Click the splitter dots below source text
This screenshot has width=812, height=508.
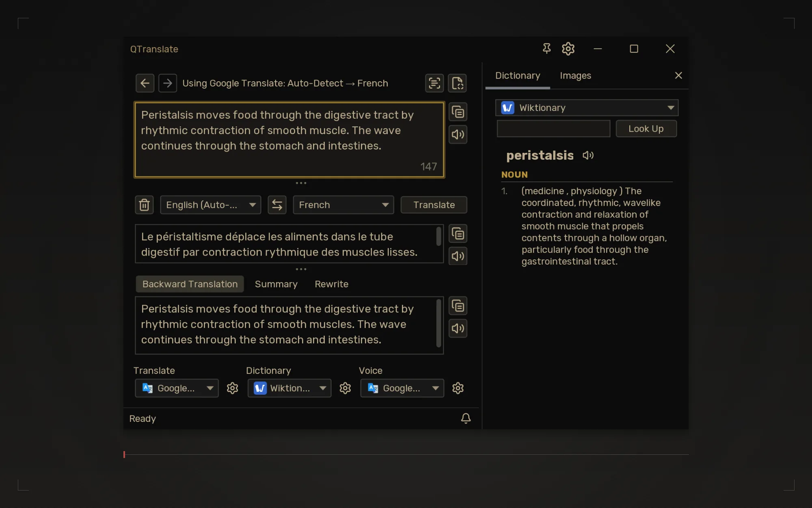pyautogui.click(x=301, y=183)
